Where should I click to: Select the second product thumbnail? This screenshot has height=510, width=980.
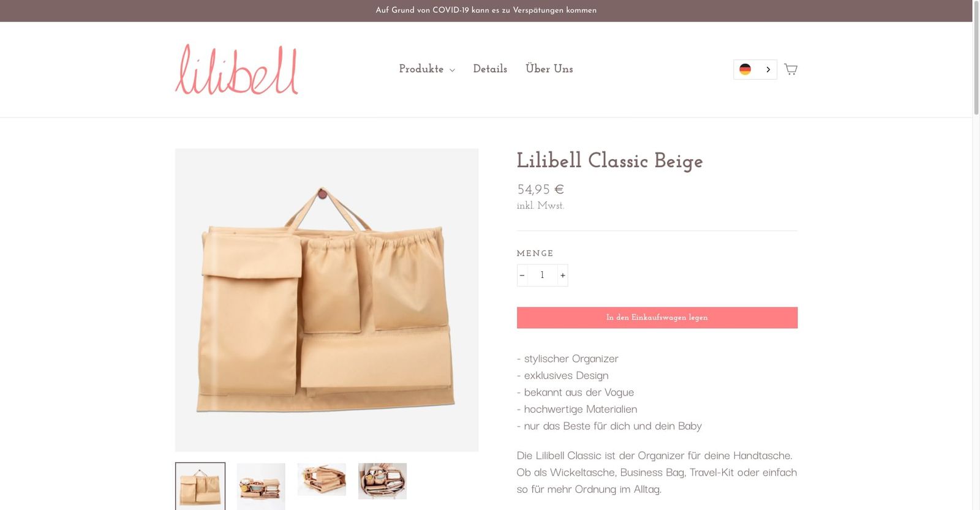click(261, 486)
